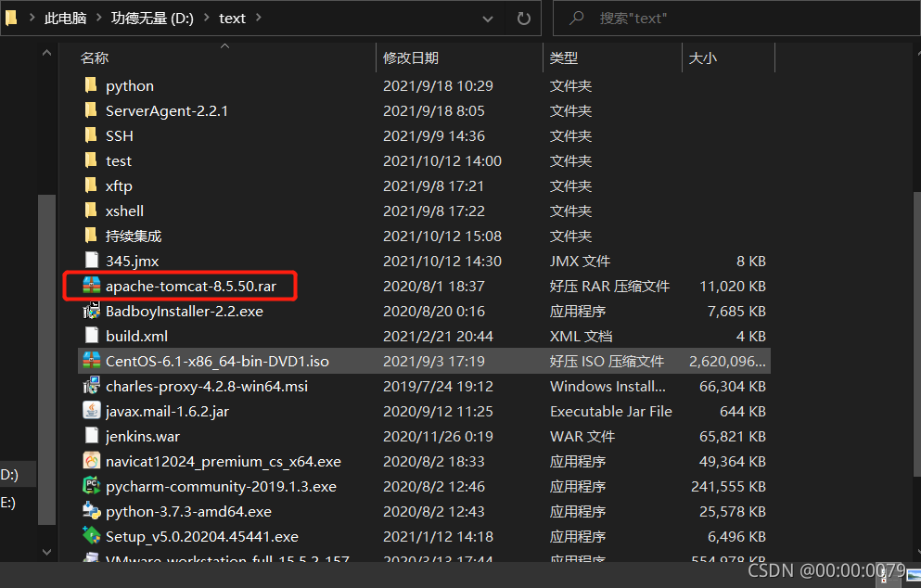921x588 pixels.
Task: Expand chevron after 此电脑 breadcrumb
Action: [x=98, y=19]
